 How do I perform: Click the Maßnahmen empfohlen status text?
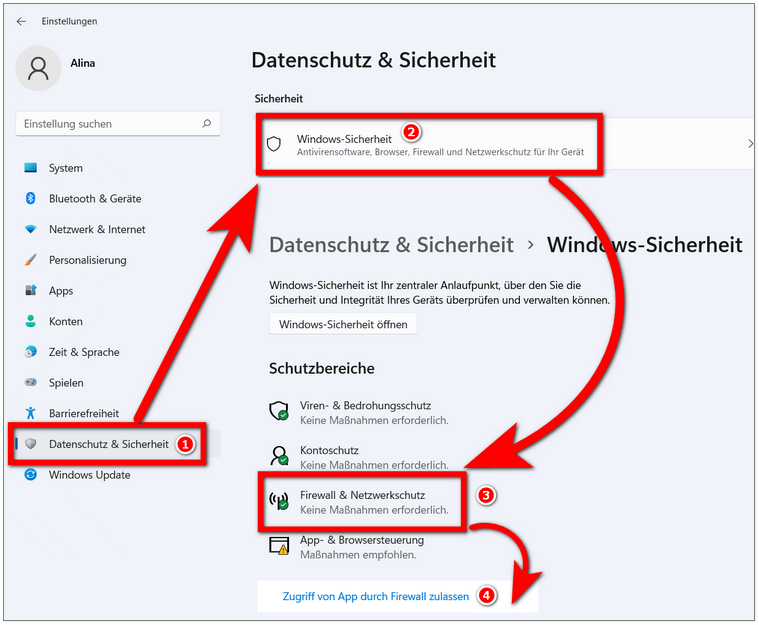[x=358, y=554]
